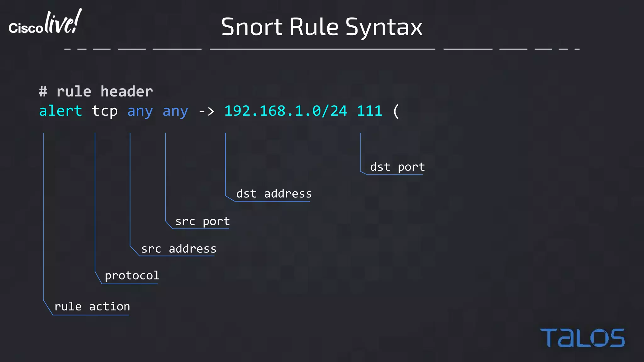Click the '111' destination port value
644x362 pixels.
point(369,111)
